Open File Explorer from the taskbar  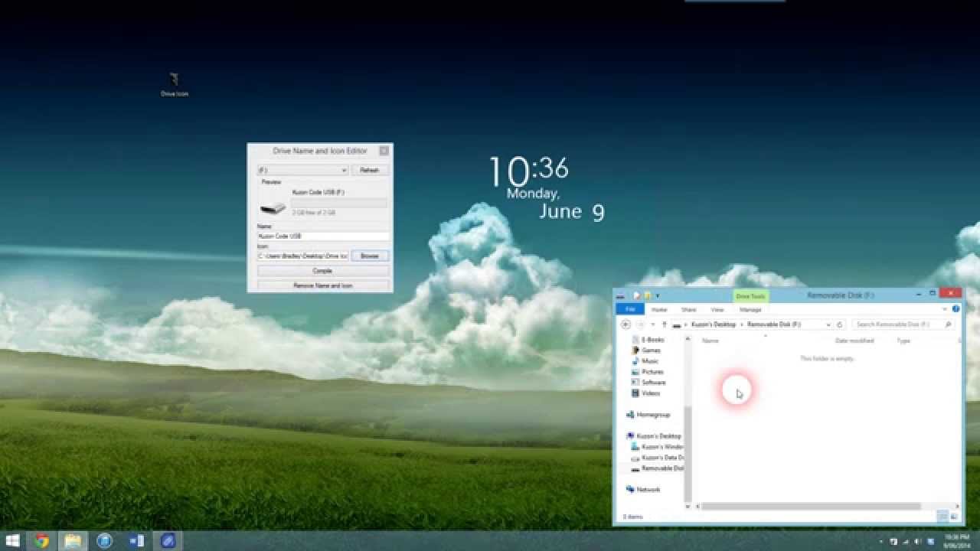click(x=73, y=541)
